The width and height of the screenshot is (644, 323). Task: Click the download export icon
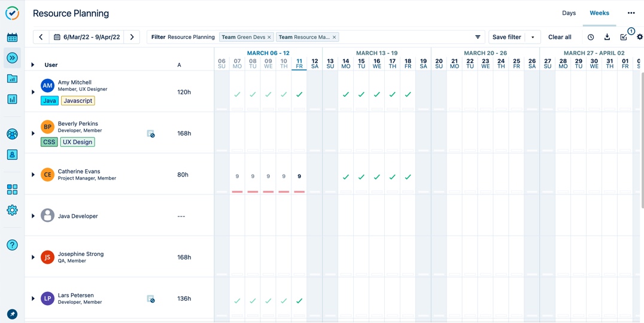(x=607, y=37)
